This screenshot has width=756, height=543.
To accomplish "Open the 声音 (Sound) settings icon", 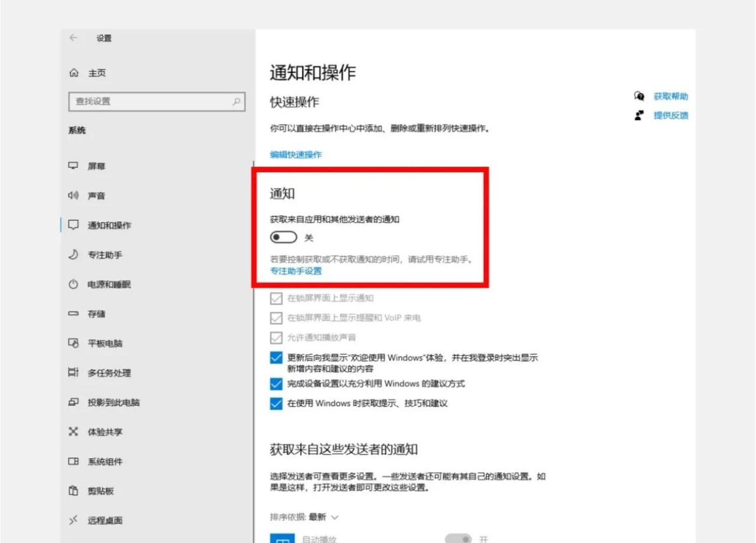I will coord(73,196).
